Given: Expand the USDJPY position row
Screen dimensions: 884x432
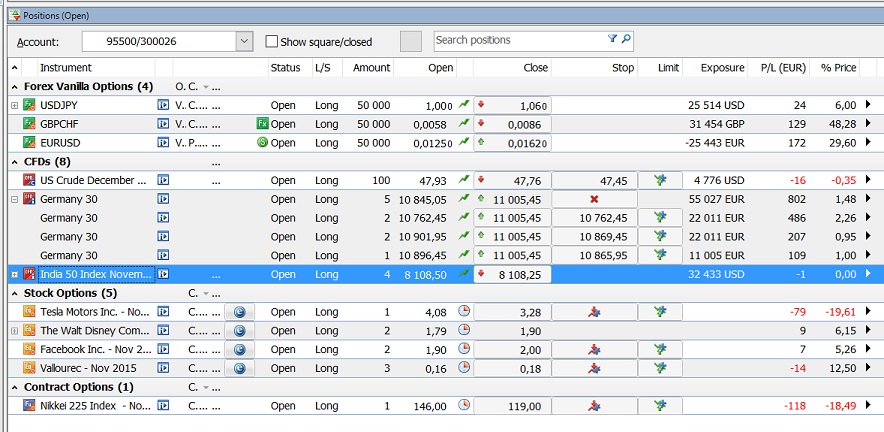Looking at the screenshot, I should (14, 105).
